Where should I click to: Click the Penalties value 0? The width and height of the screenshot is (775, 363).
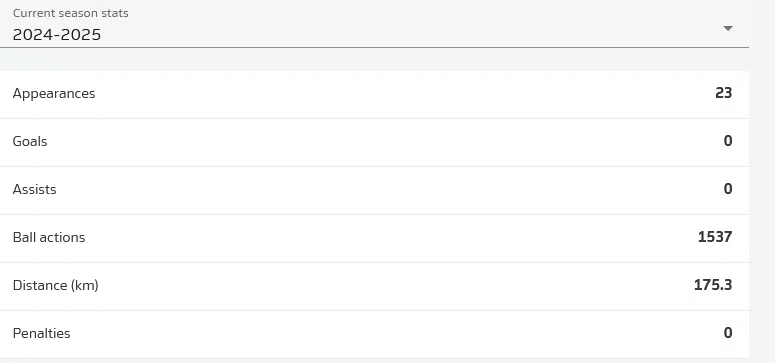(x=728, y=333)
